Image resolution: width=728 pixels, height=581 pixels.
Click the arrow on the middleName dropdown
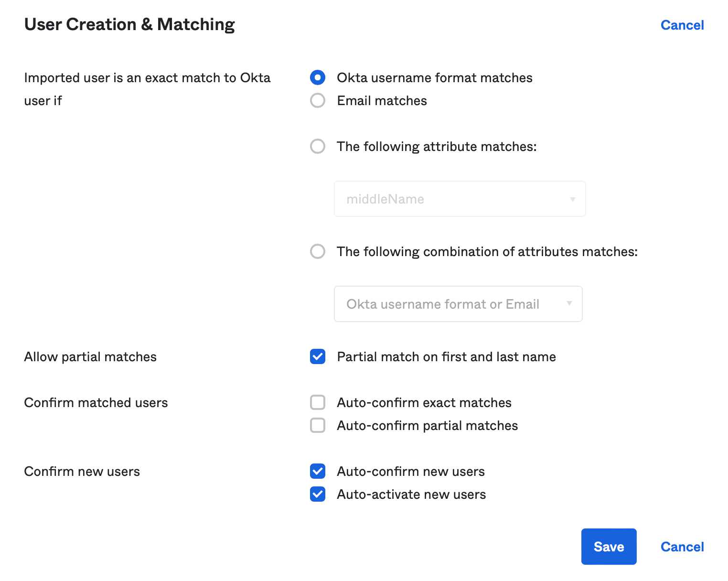coord(572,199)
